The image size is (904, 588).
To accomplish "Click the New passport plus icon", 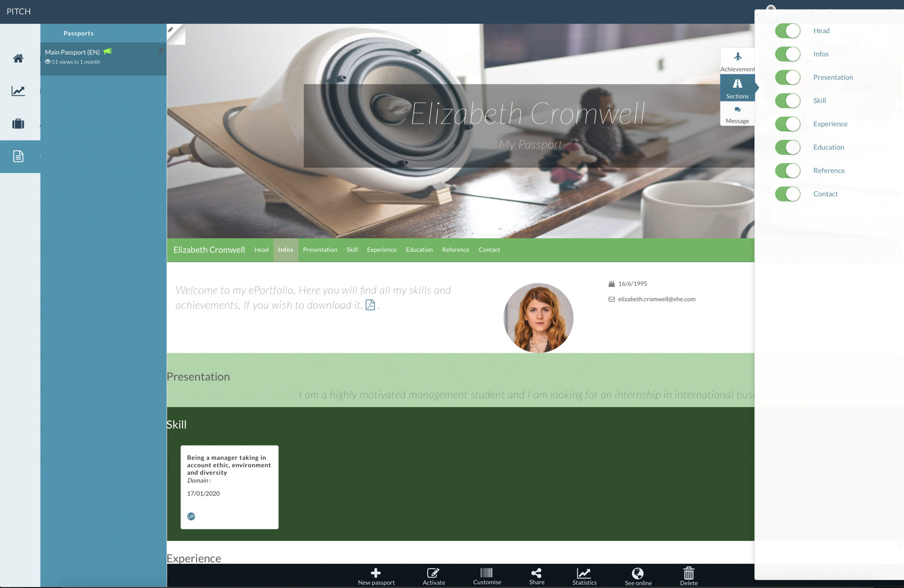I will pos(376,573).
